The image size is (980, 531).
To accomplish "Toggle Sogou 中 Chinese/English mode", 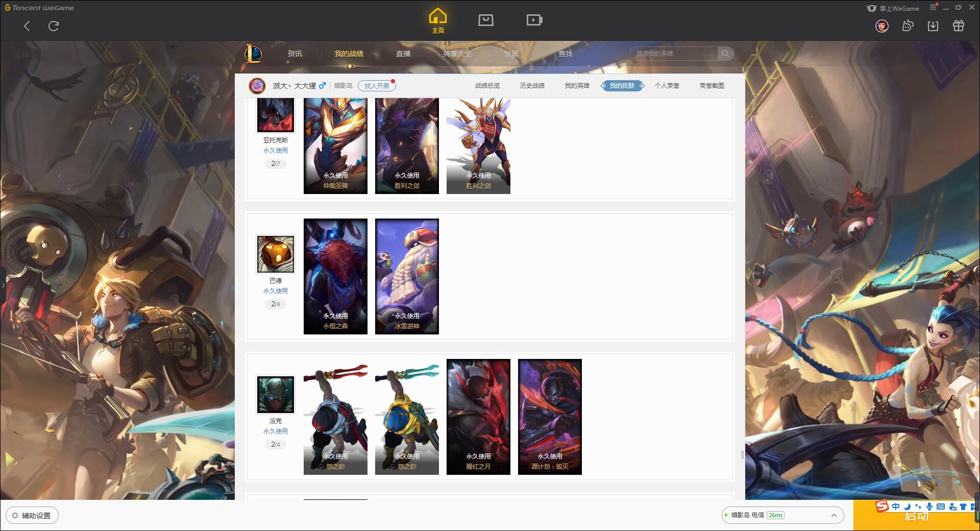I will [x=896, y=506].
